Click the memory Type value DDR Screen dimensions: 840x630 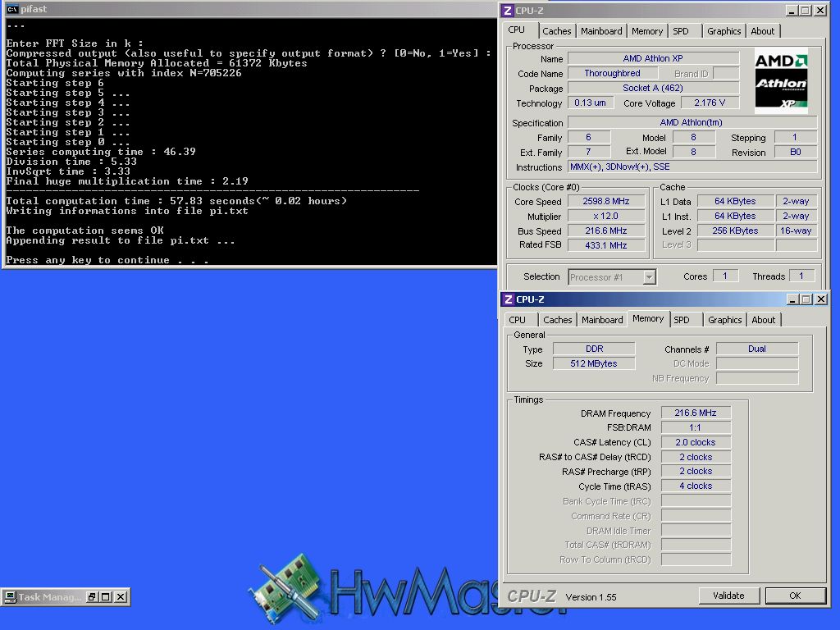[594, 349]
